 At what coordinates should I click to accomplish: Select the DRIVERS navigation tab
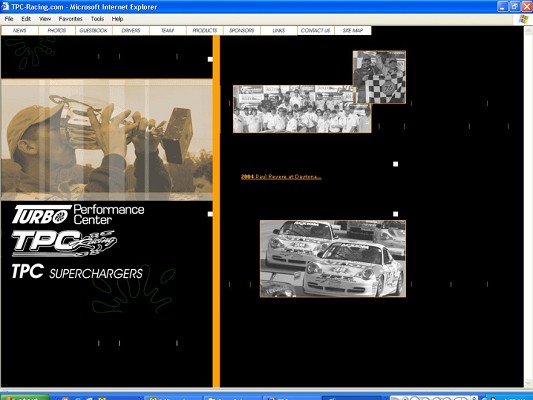[x=131, y=31]
